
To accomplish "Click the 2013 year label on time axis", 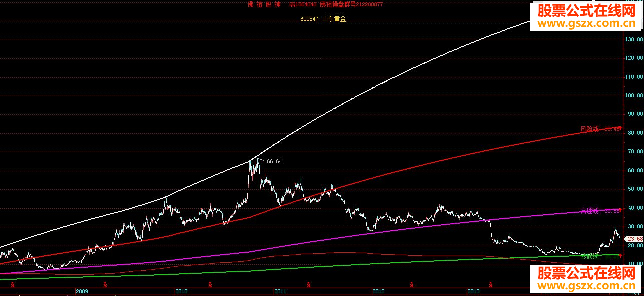I will point(473,291).
